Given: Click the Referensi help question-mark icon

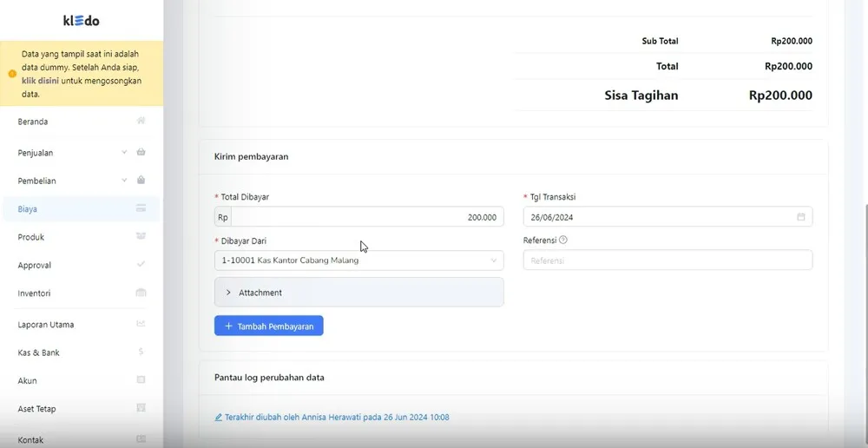Looking at the screenshot, I should tap(563, 240).
